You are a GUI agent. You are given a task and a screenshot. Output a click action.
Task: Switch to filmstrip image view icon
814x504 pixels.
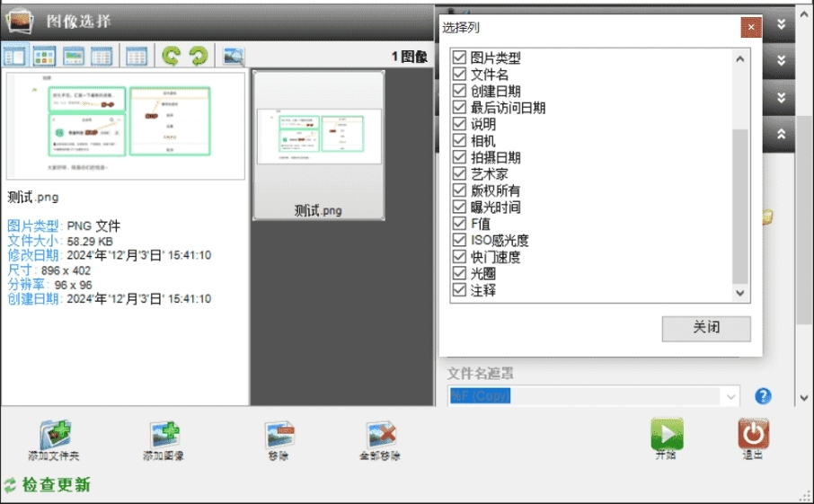pyautogui.click(x=73, y=56)
